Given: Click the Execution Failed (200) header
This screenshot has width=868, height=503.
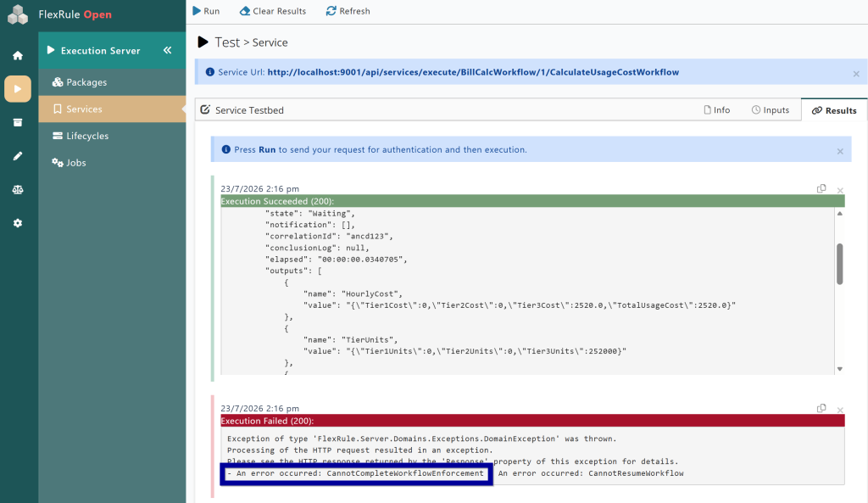Looking at the screenshot, I should (532, 421).
